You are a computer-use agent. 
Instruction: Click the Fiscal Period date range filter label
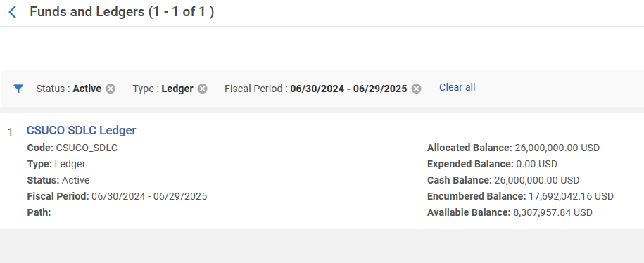tap(316, 89)
